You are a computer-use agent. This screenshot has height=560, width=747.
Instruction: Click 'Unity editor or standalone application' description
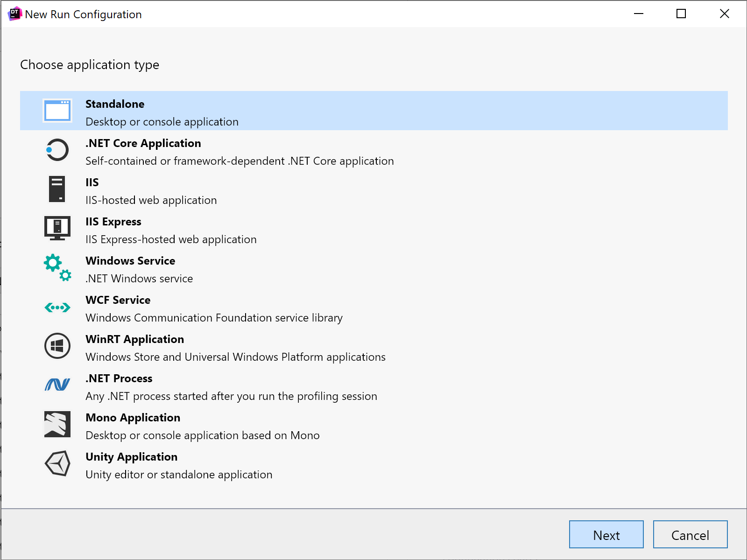click(179, 475)
